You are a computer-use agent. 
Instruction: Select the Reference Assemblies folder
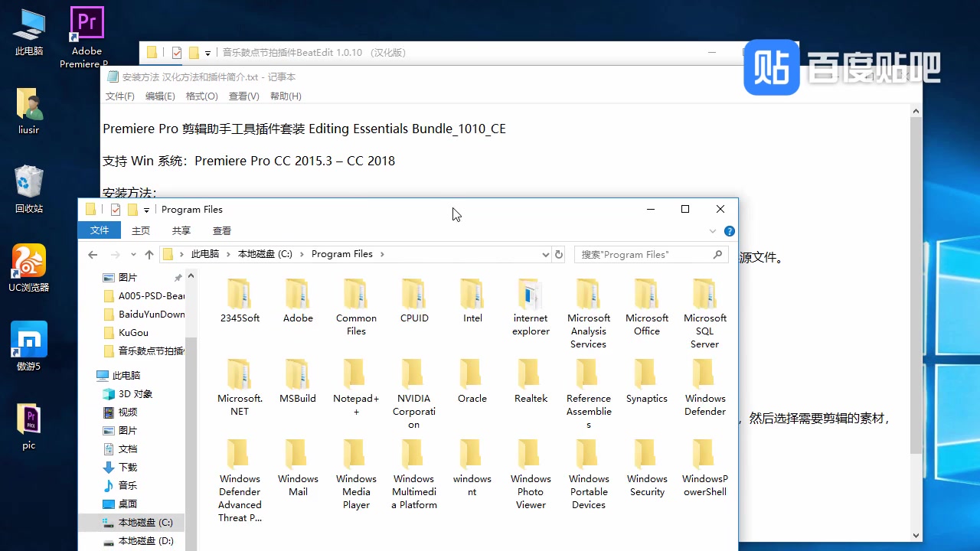tap(589, 394)
